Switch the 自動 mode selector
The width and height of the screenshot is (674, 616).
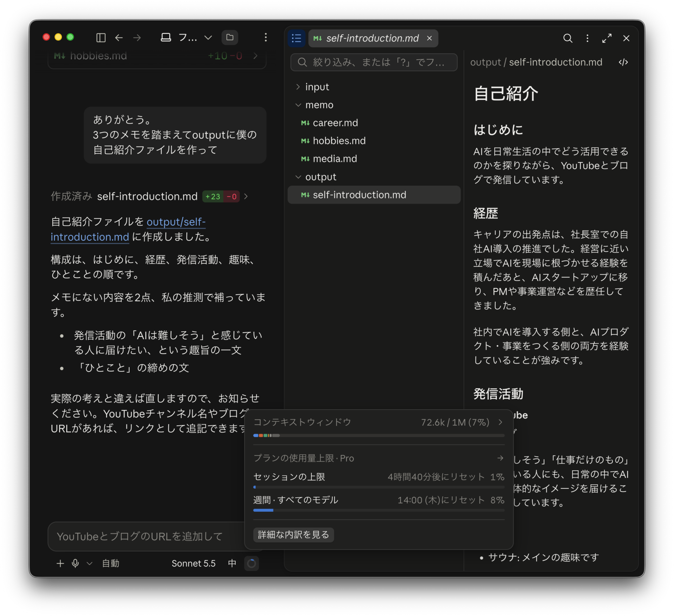111,563
